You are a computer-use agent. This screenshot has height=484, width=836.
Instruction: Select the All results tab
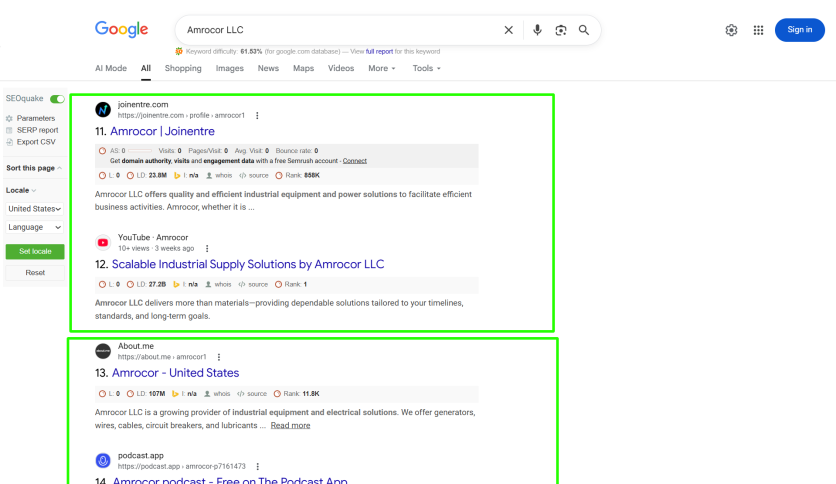(146, 68)
